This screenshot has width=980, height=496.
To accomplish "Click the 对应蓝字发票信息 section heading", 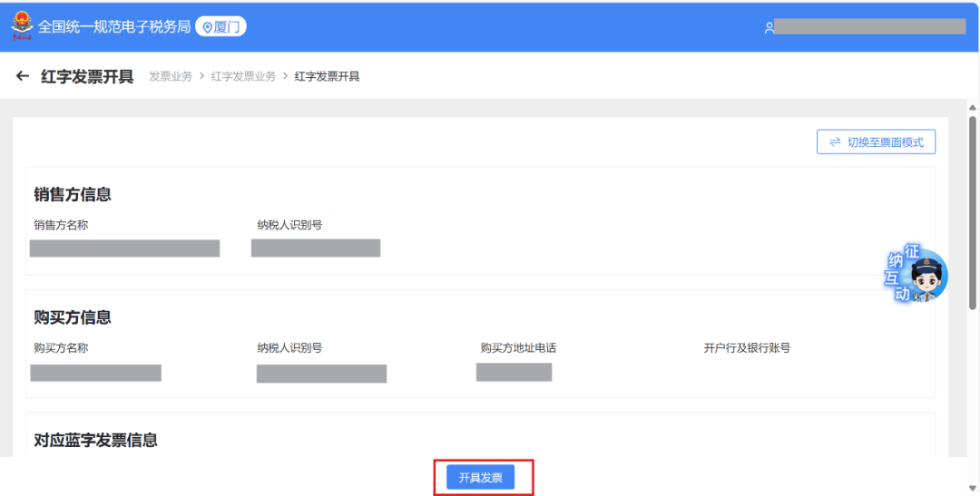I will (95, 441).
